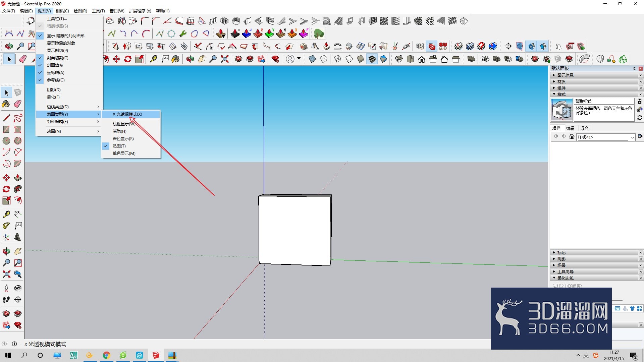Open the 相机(C) menu
644x362 pixels.
point(62,11)
